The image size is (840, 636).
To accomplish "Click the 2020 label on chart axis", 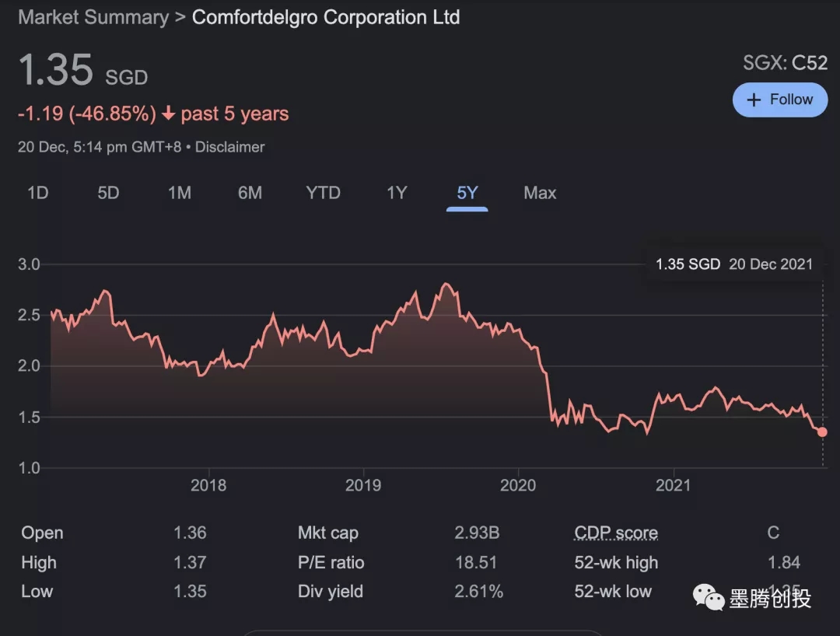I will pos(518,486).
